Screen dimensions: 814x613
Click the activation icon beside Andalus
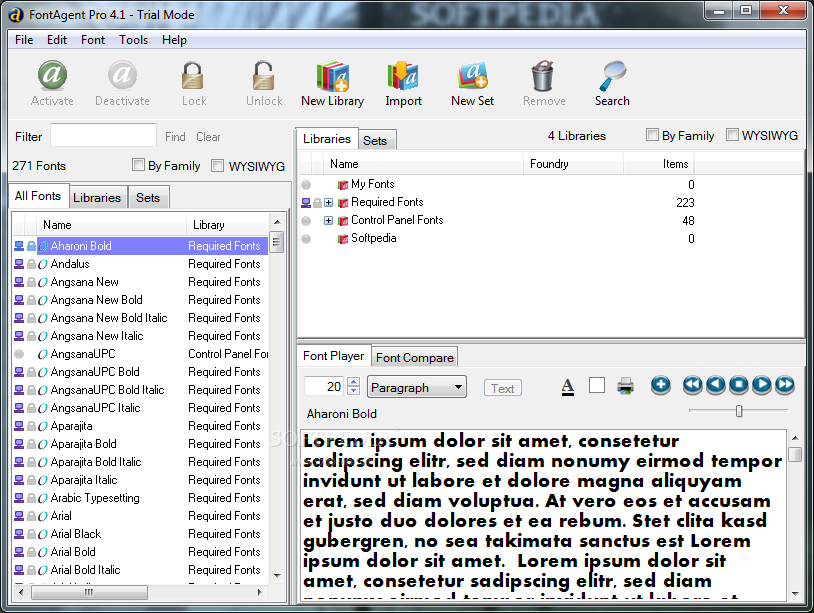coord(19,264)
